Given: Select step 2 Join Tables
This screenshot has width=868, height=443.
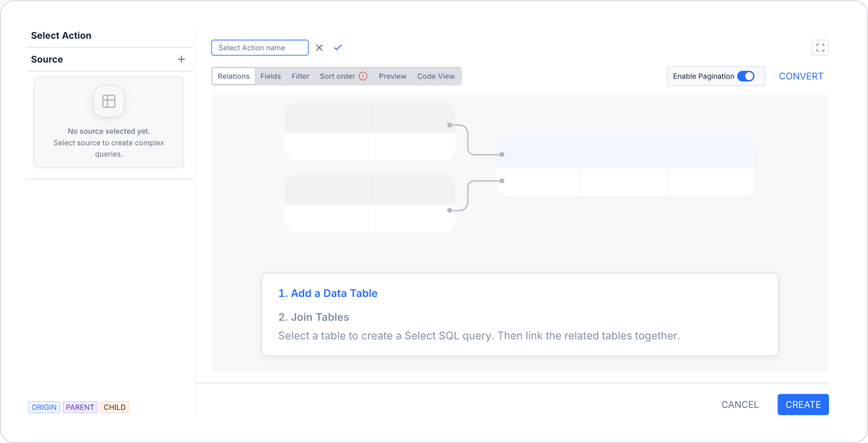Looking at the screenshot, I should click(x=314, y=317).
